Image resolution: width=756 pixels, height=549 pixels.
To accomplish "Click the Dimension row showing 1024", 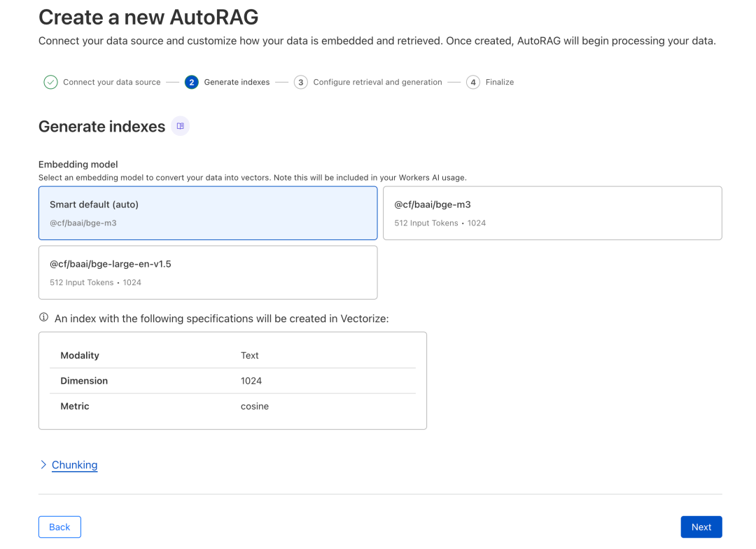I will coord(232,380).
